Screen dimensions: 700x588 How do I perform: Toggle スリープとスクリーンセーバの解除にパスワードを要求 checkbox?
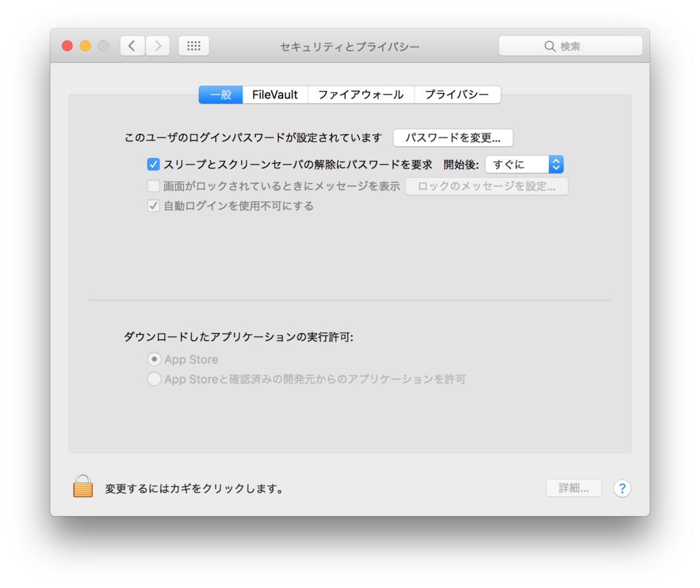(x=153, y=165)
